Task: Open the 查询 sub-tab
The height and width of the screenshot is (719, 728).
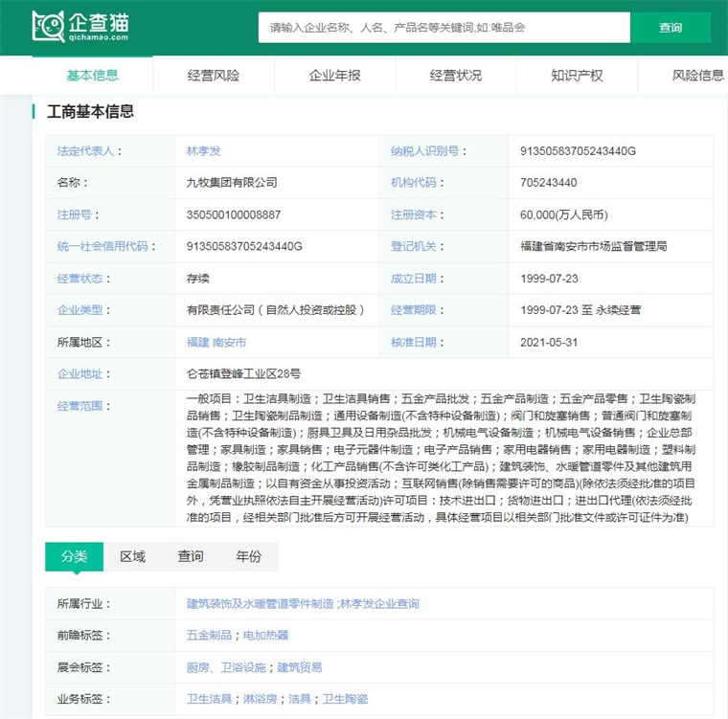Action: tap(191, 556)
